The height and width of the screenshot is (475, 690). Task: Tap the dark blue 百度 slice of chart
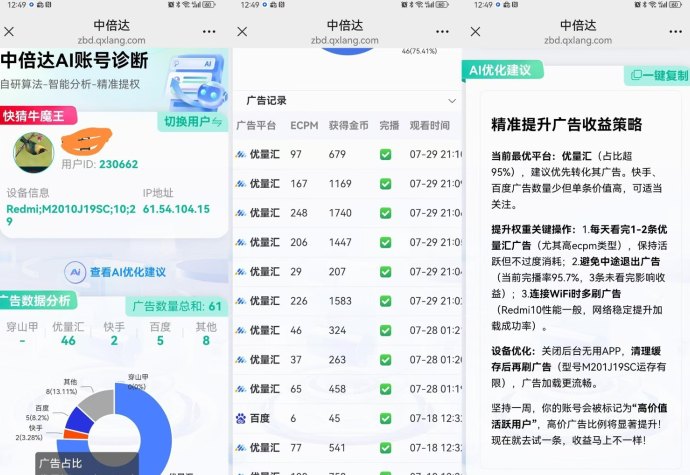click(x=78, y=420)
